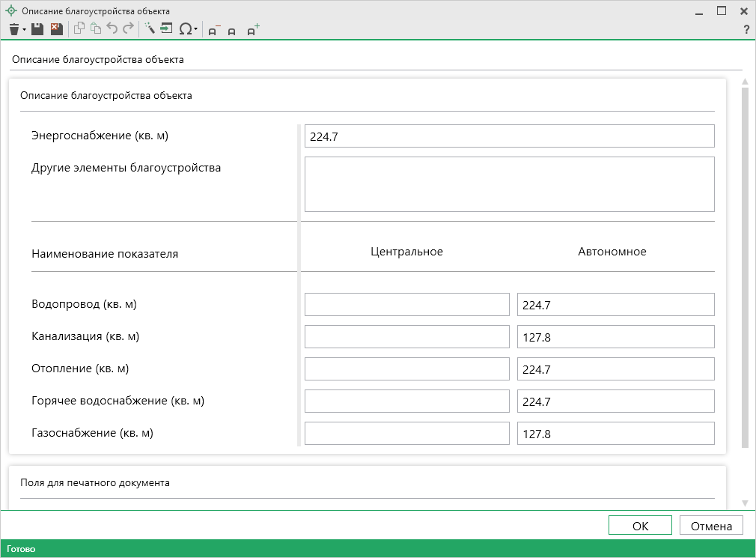
Task: Click the copy icon in toolbar
Action: [79, 29]
